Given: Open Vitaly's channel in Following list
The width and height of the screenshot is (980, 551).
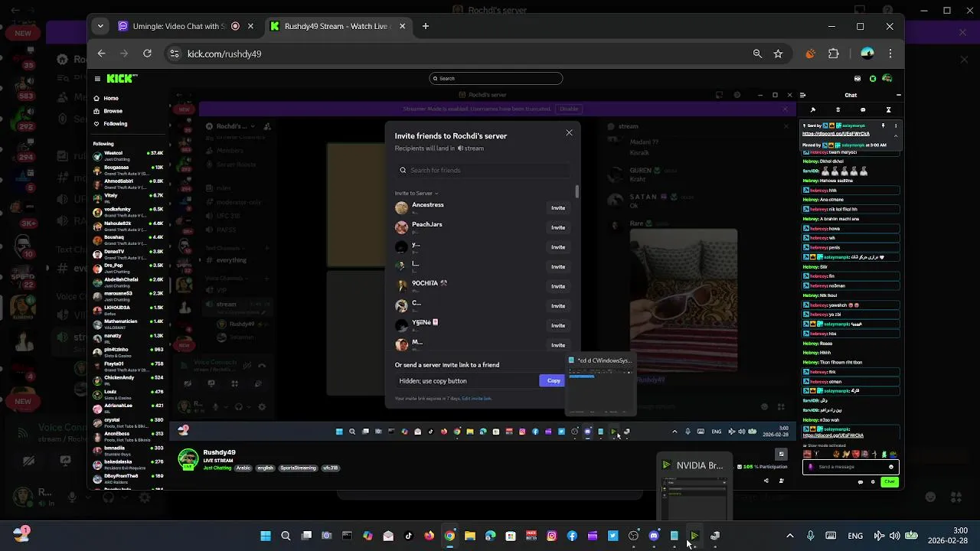Looking at the screenshot, I should [x=128, y=197].
